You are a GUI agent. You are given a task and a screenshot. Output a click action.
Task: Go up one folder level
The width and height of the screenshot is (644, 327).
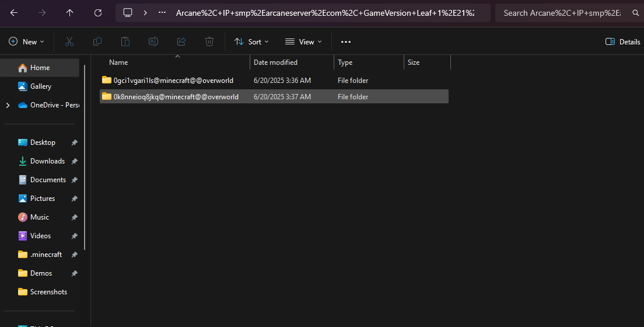[70, 13]
